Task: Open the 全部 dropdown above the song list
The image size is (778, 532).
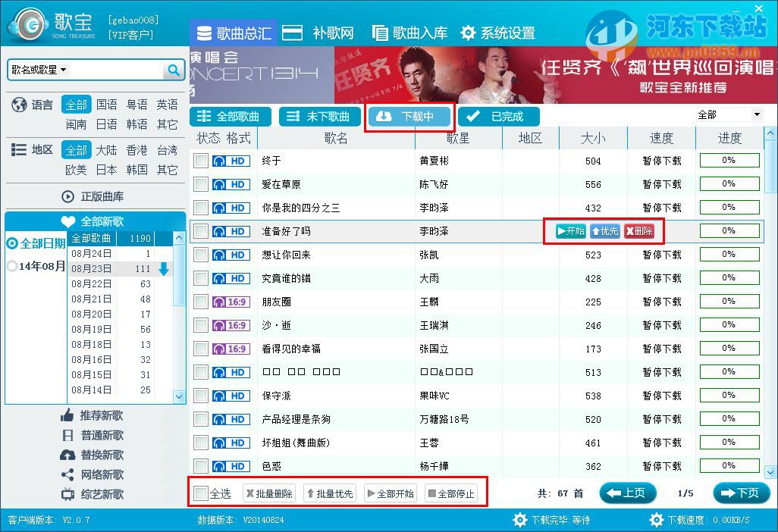Action: (x=730, y=114)
